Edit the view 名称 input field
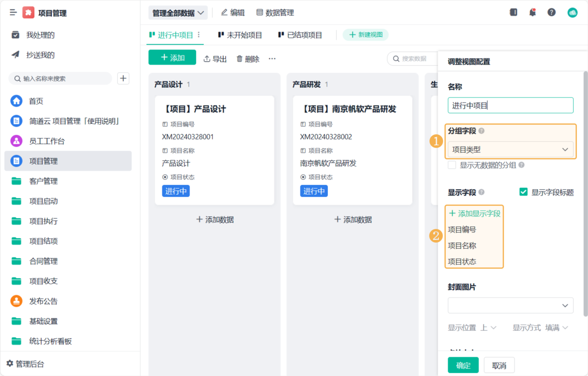The width and height of the screenshot is (588, 376). pyautogui.click(x=511, y=105)
